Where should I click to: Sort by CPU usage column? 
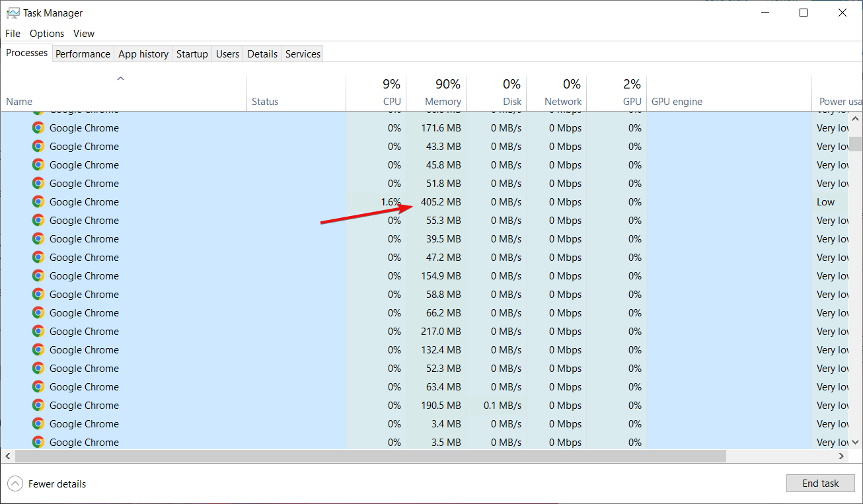point(376,93)
